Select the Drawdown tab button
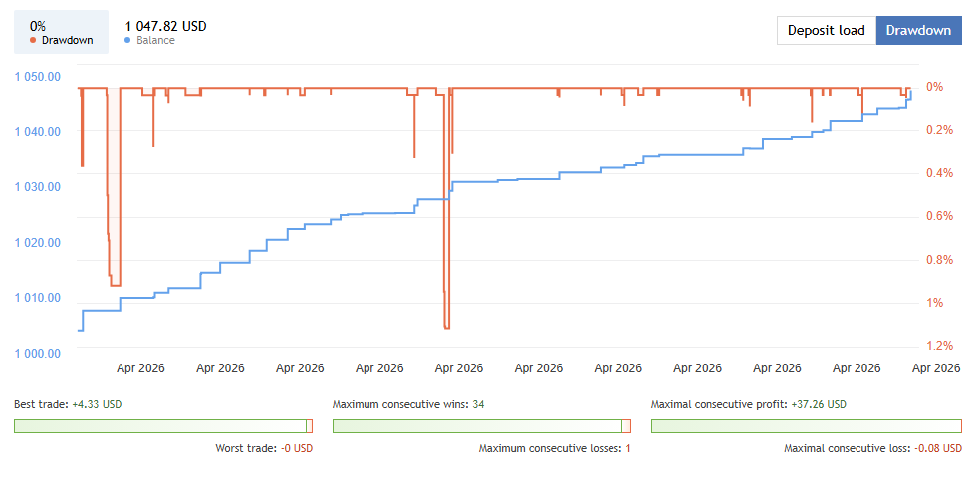 [x=918, y=30]
